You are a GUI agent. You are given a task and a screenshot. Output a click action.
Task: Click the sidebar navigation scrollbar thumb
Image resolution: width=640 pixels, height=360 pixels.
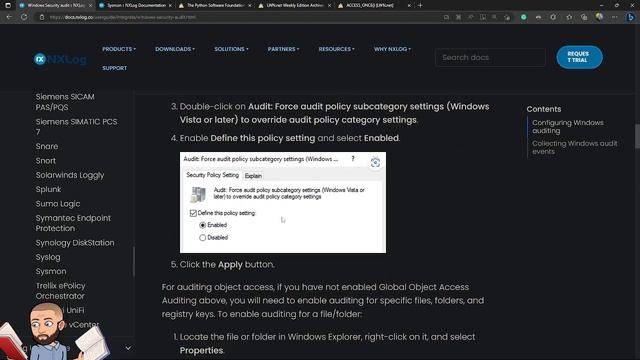(133, 261)
